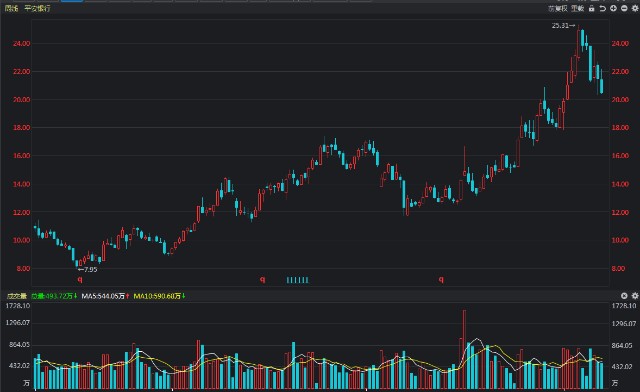Click 24.00 on the left price axis
The width and height of the screenshot is (640, 392).
click(x=22, y=43)
